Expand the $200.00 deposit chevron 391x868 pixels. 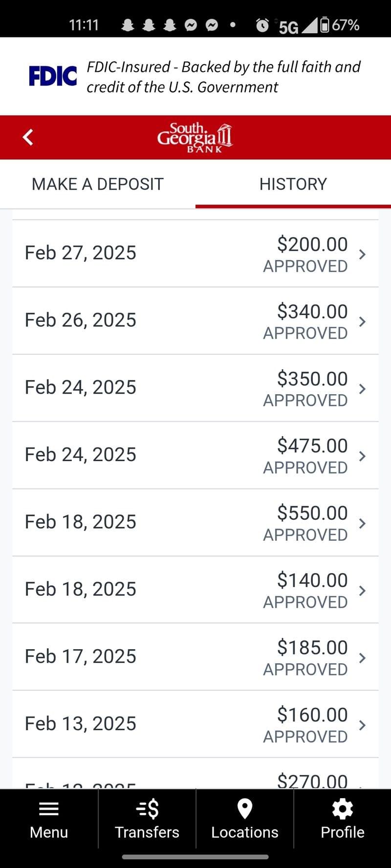(362, 254)
